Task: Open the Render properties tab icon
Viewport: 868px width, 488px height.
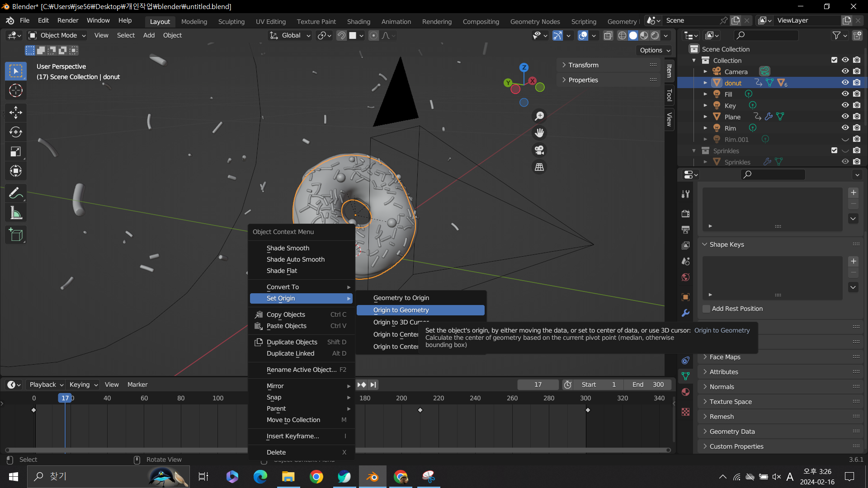Action: (685, 213)
